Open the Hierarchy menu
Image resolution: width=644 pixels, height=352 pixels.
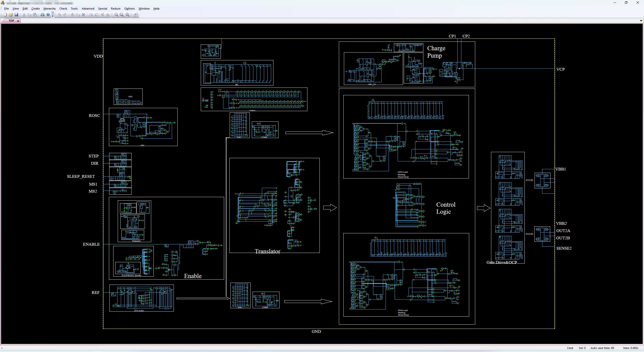click(49, 9)
